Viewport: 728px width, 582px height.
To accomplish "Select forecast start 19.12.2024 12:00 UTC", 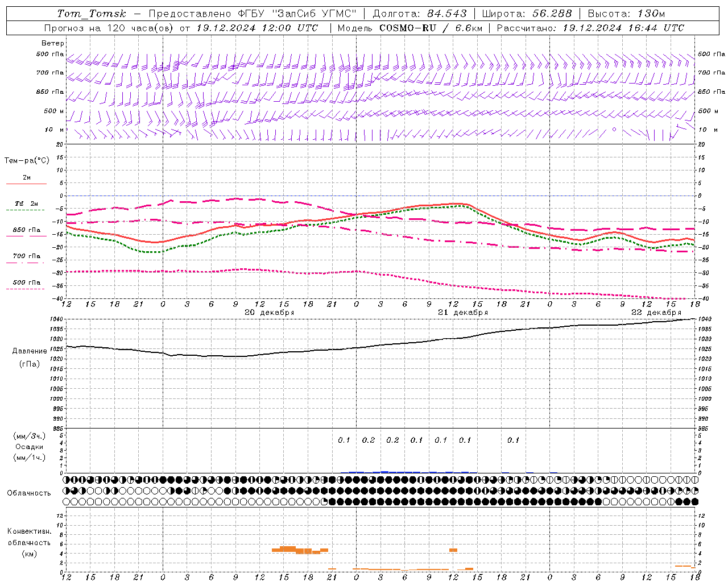I will click(257, 28).
